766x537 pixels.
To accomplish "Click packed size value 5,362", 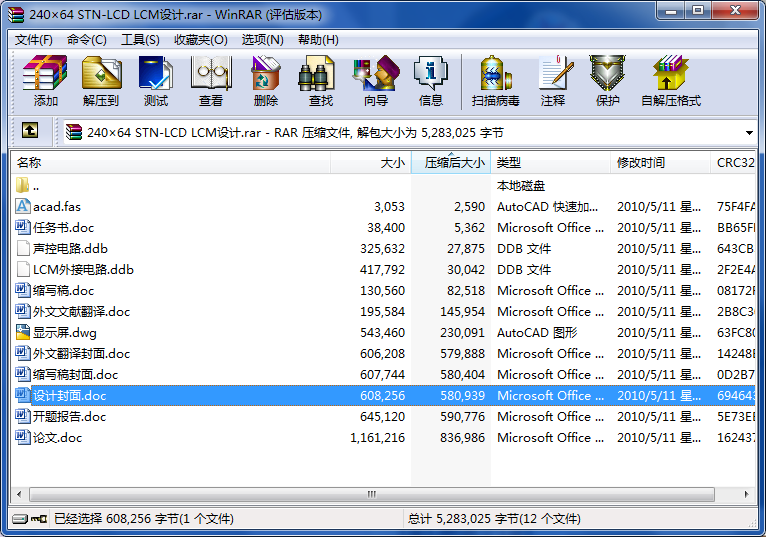I will [469, 228].
